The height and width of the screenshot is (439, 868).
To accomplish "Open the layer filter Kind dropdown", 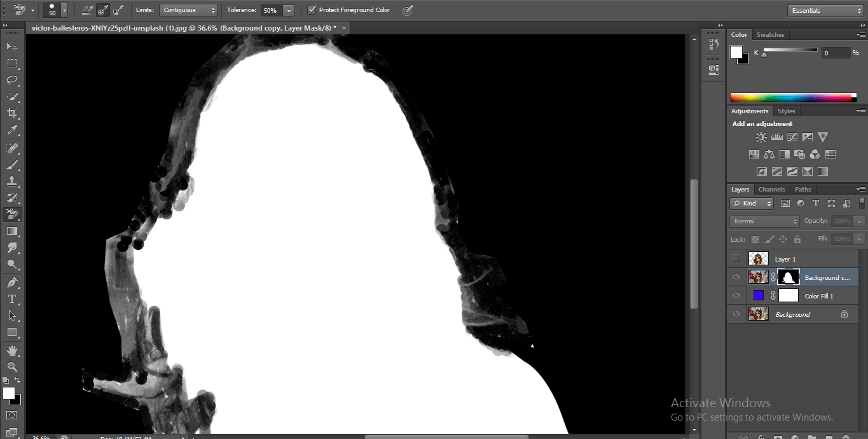I will pos(752,204).
